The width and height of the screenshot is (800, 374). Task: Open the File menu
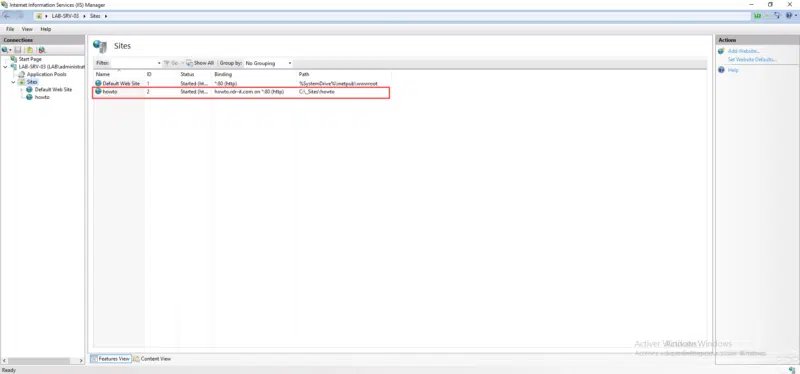(x=10, y=29)
